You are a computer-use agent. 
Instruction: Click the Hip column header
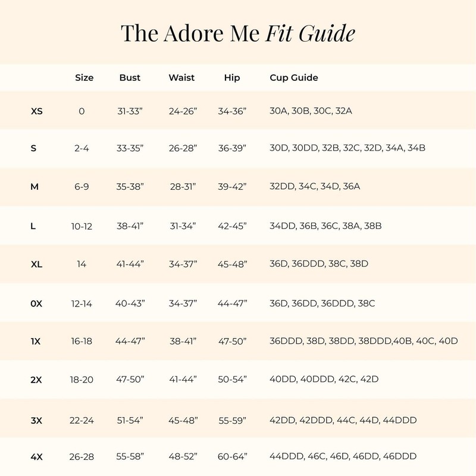pyautogui.click(x=232, y=78)
